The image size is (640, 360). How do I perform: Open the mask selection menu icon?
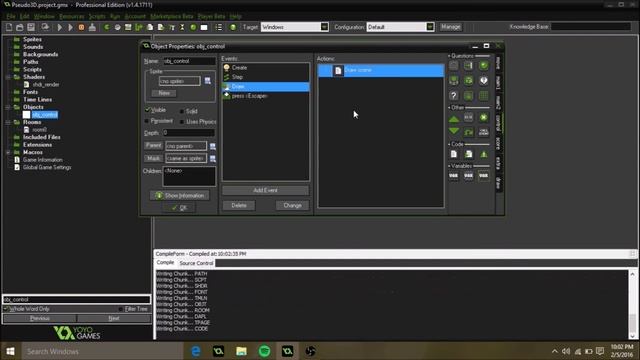(x=213, y=158)
